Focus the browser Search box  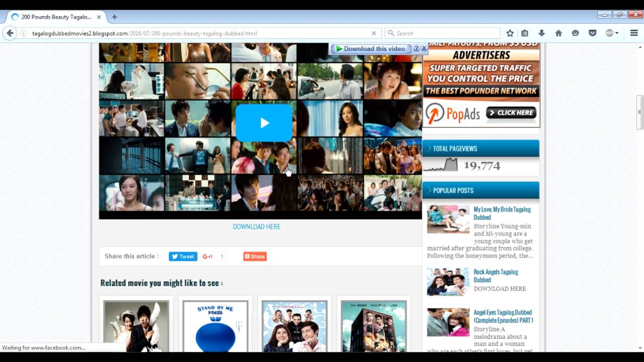443,33
